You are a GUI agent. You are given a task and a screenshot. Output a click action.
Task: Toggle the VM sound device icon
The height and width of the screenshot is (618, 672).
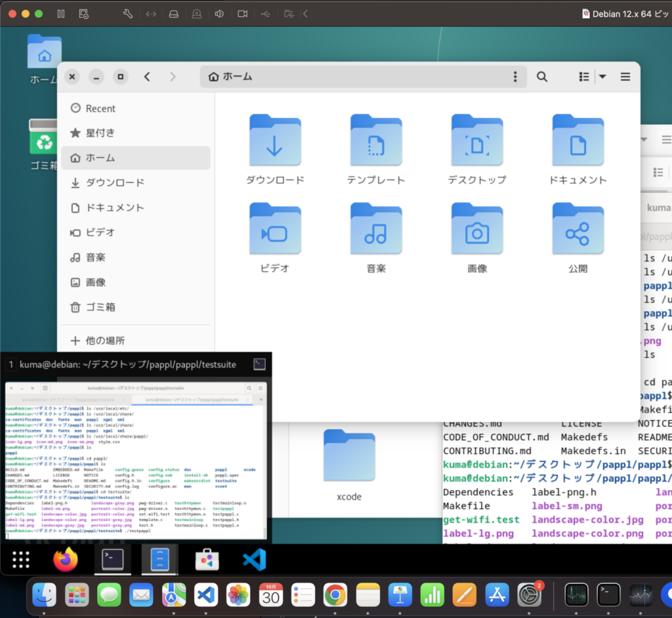pos(219,14)
